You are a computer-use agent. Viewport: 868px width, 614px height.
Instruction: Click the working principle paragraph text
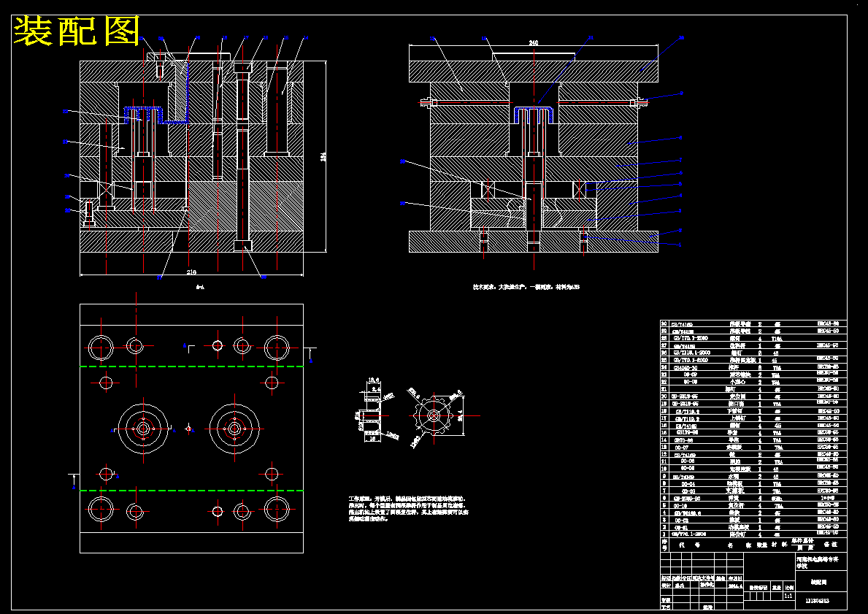pos(409,509)
